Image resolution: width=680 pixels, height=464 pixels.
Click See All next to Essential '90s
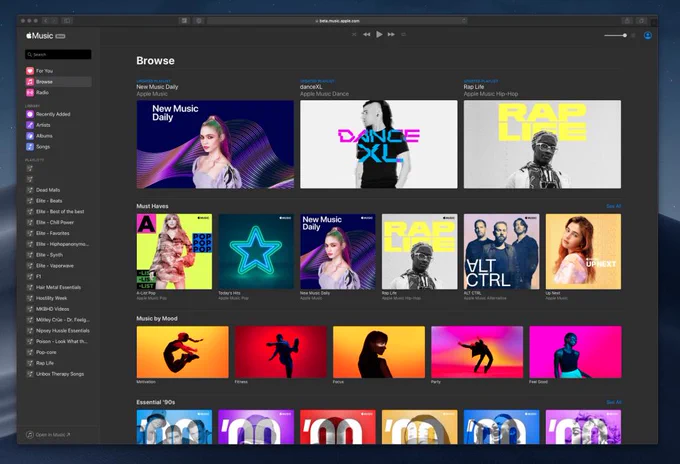pos(614,402)
